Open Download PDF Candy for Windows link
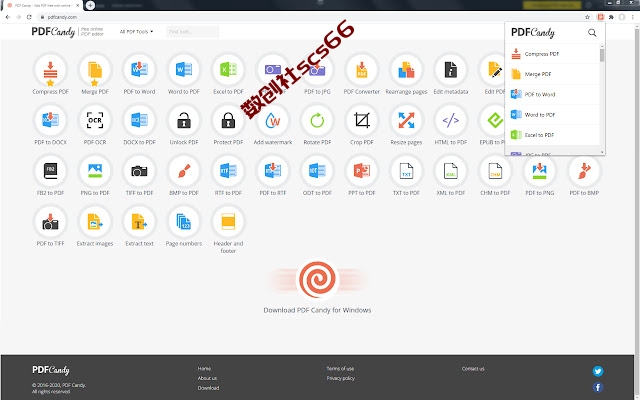640x400 pixels. click(x=317, y=310)
